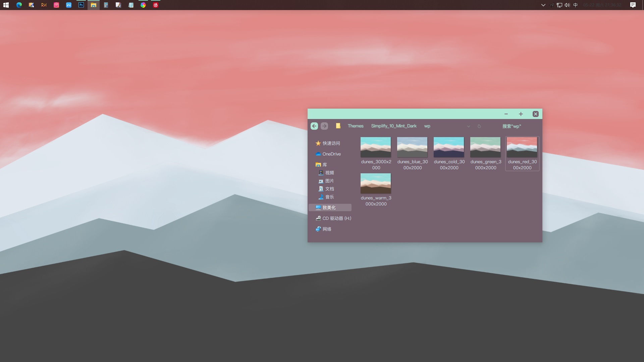
Task: Click the folder icon in address bar
Action: point(338,126)
